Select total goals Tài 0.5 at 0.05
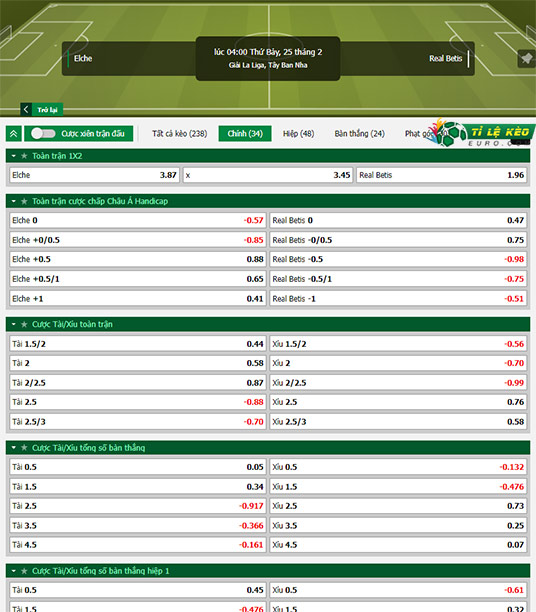Screen dimensions: 536x612 [138, 467]
